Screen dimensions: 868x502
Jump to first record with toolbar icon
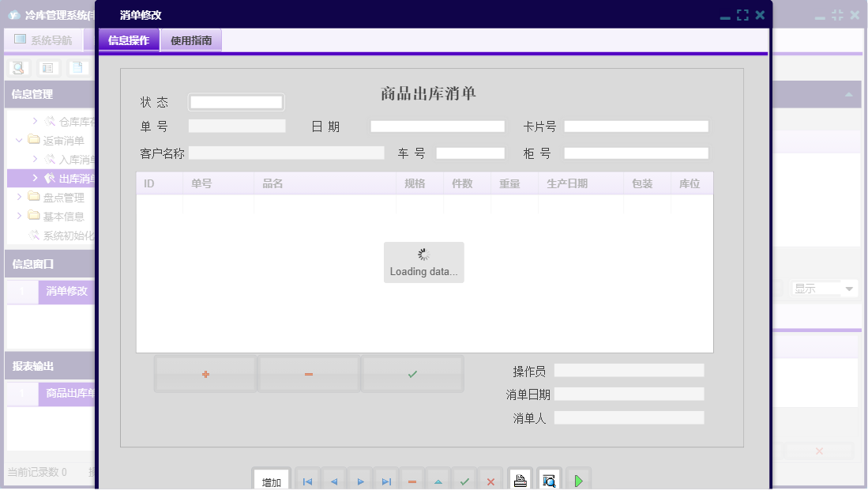[306, 479]
